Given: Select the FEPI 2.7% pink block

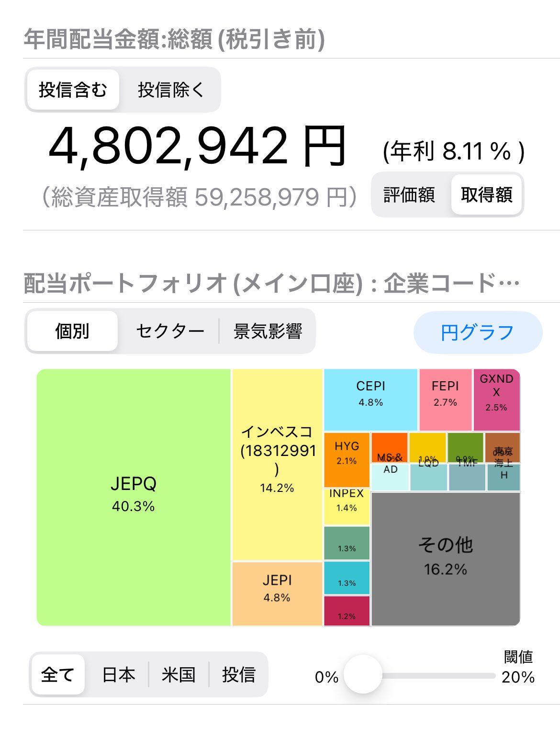Looking at the screenshot, I should click(445, 400).
